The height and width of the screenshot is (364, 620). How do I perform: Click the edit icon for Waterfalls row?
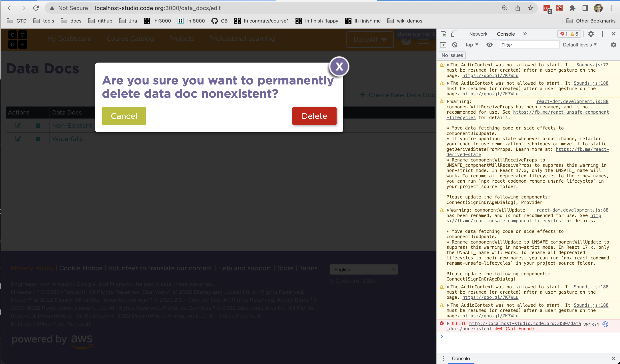tap(18, 139)
